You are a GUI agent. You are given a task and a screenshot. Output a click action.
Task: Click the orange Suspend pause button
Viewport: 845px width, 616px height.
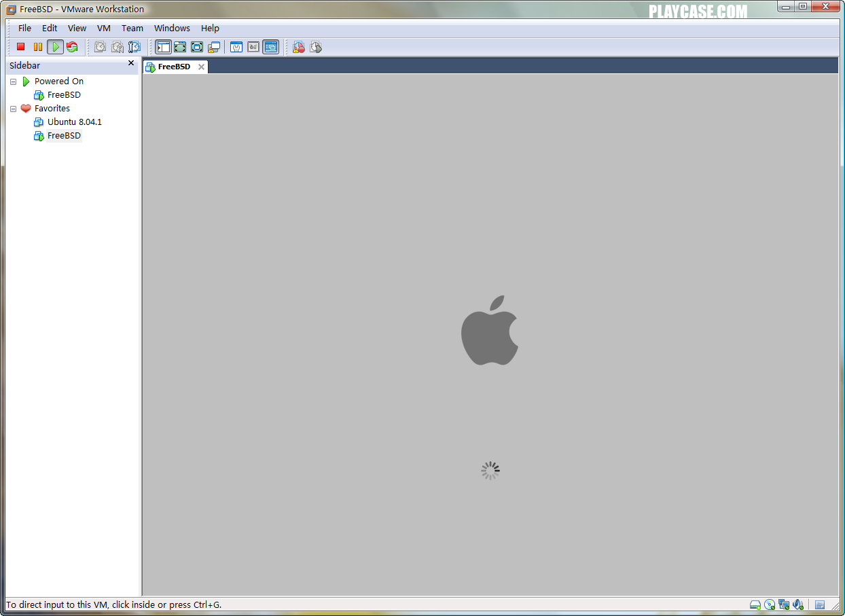(x=38, y=47)
